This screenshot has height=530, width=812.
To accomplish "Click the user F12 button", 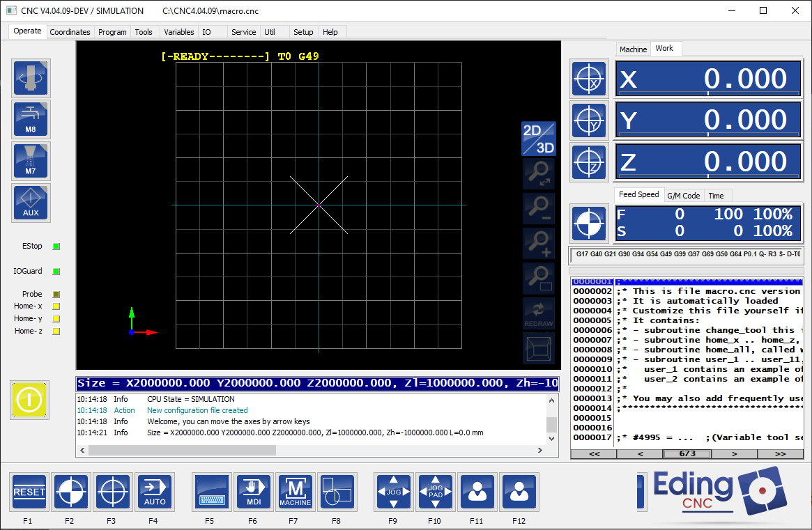I will [x=519, y=492].
